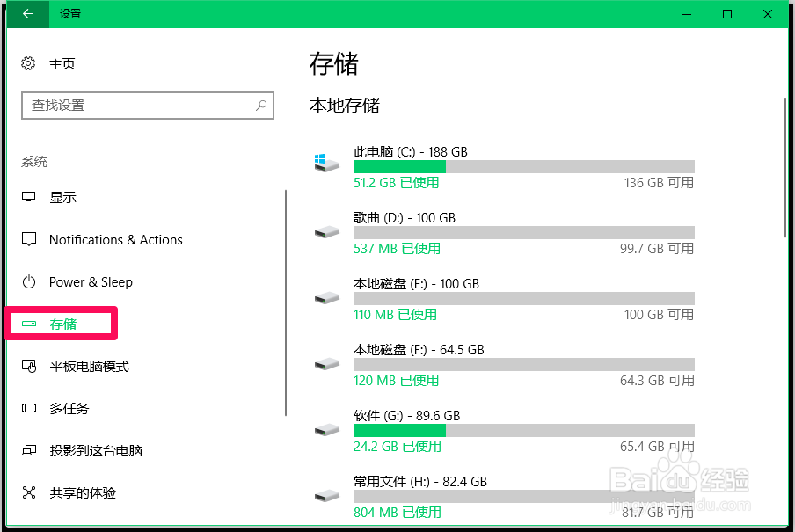
Task: Click the right content scrollbar
Action: click(x=785, y=167)
